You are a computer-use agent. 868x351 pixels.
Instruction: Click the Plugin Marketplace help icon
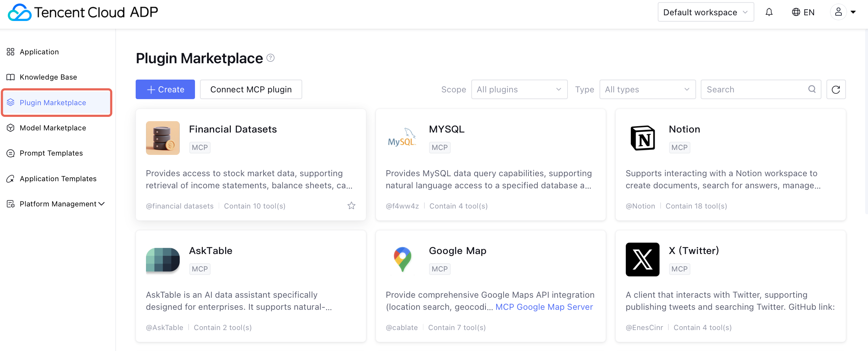click(271, 58)
